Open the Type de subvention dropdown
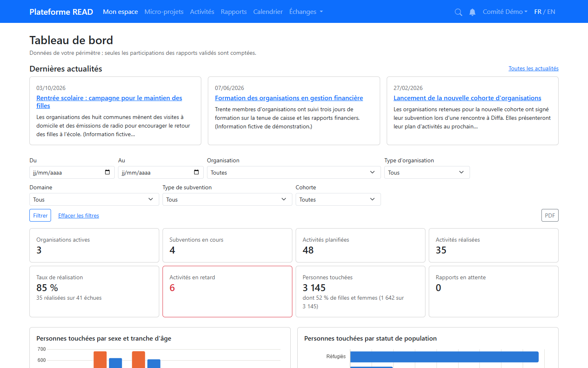The image size is (588, 368). (x=227, y=200)
